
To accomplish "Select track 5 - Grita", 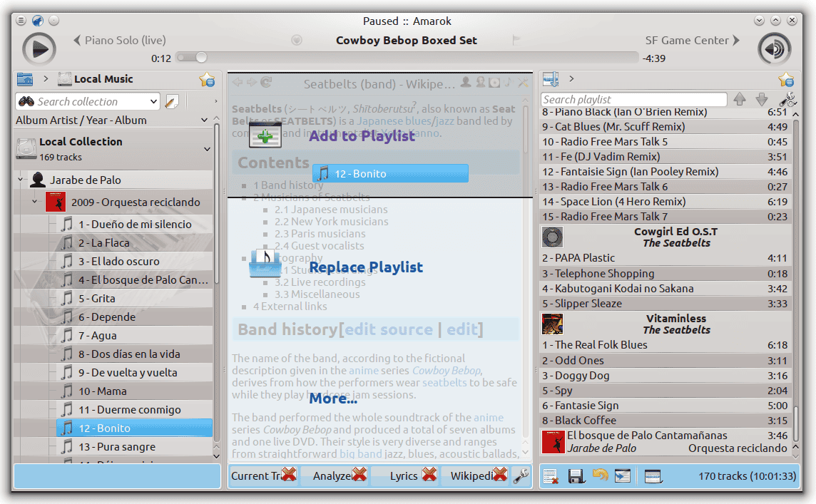I will click(x=135, y=299).
